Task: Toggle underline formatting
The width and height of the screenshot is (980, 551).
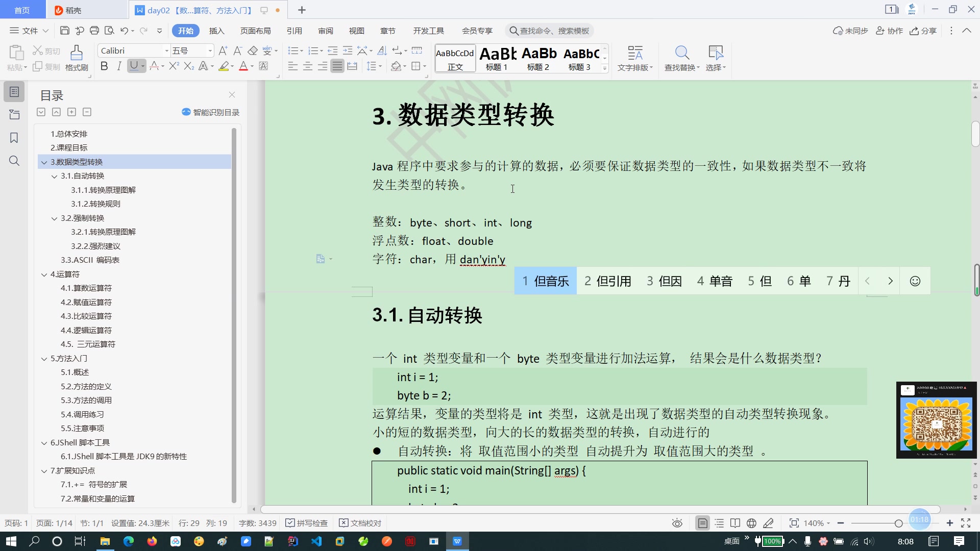Action: (134, 66)
